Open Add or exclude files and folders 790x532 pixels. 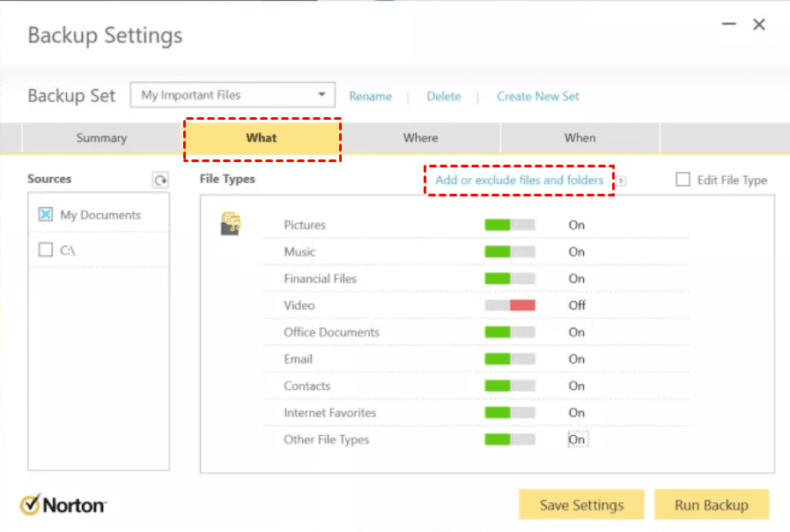pos(520,181)
